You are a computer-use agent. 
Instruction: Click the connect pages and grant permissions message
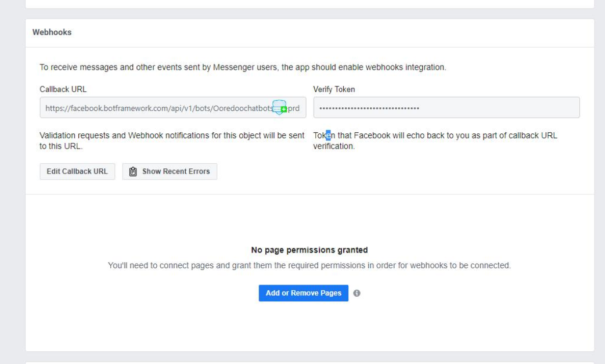[x=309, y=266]
